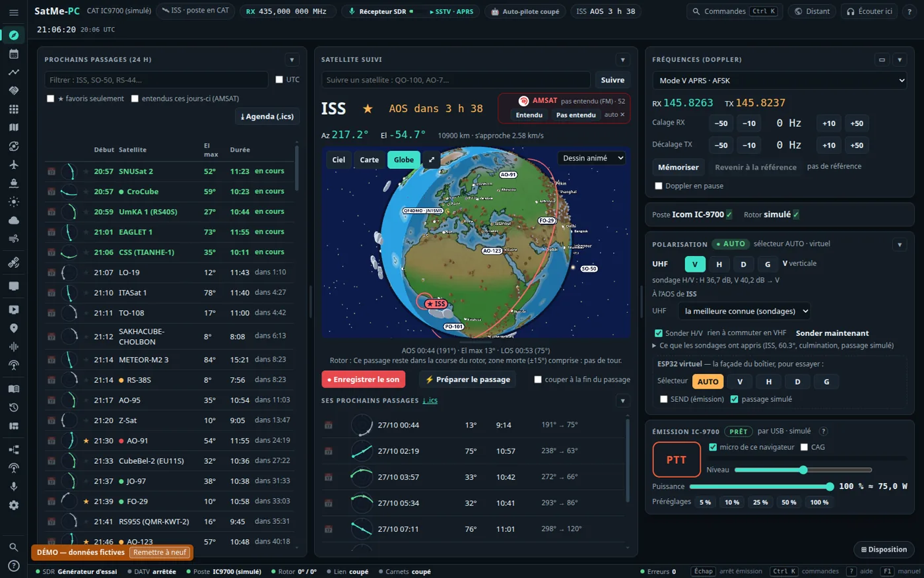Click the search magnifier in the sidebar
This screenshot has width=924, height=578.
[x=13, y=547]
